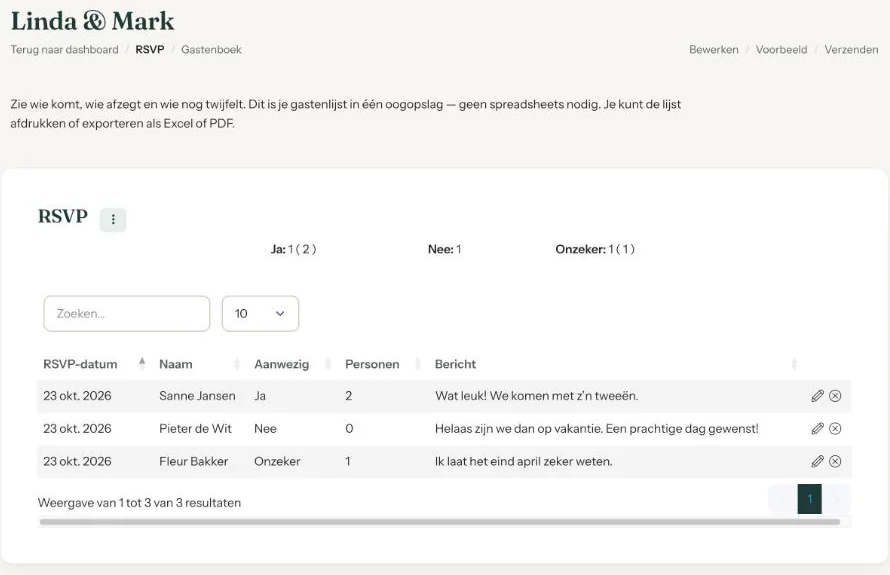This screenshot has height=575, width=890.
Task: Click the Nee status in Pieter's row
Action: coord(265,429)
